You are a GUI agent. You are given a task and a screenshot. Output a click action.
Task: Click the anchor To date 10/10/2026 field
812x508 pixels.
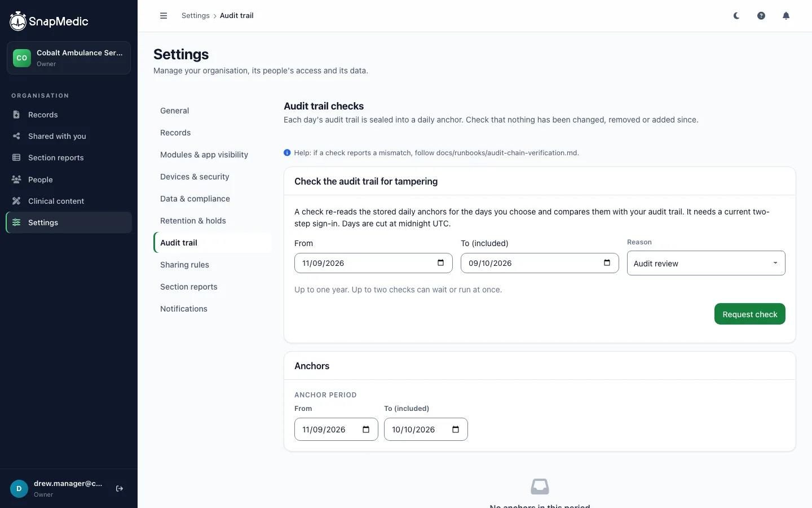coord(426,430)
